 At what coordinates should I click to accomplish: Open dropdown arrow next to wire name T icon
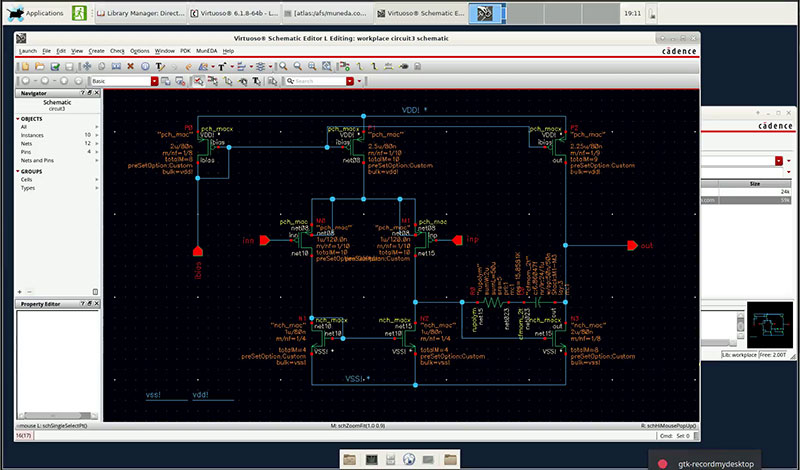232,67
